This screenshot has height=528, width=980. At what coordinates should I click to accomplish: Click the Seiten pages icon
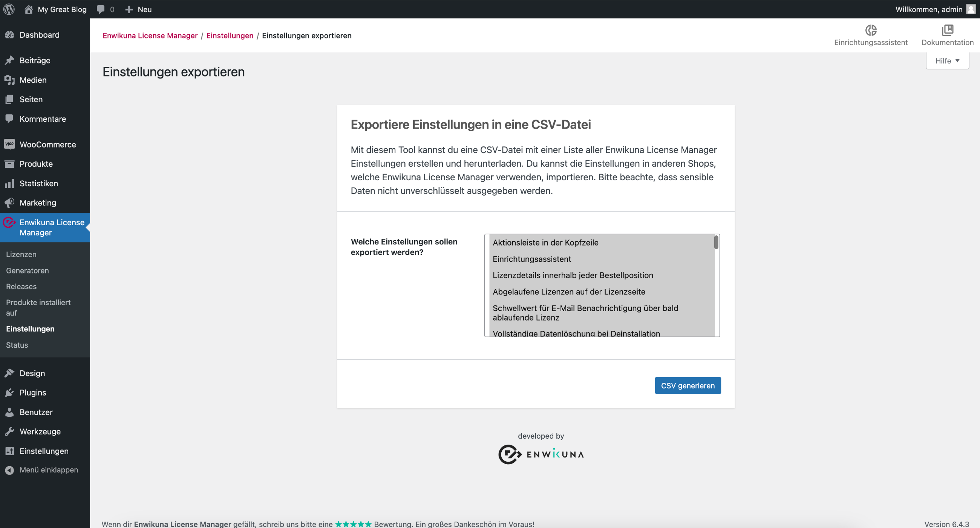9,99
